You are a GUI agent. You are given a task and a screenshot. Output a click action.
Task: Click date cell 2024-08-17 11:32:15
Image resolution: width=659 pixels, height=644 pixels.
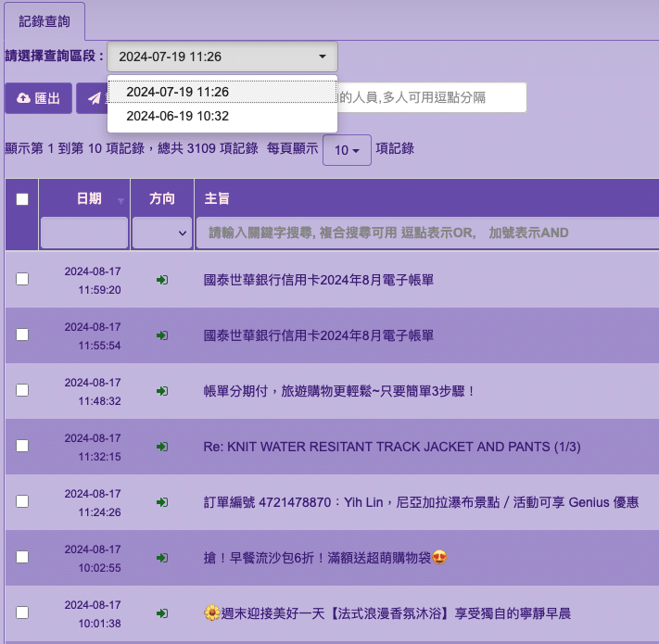[x=93, y=447]
